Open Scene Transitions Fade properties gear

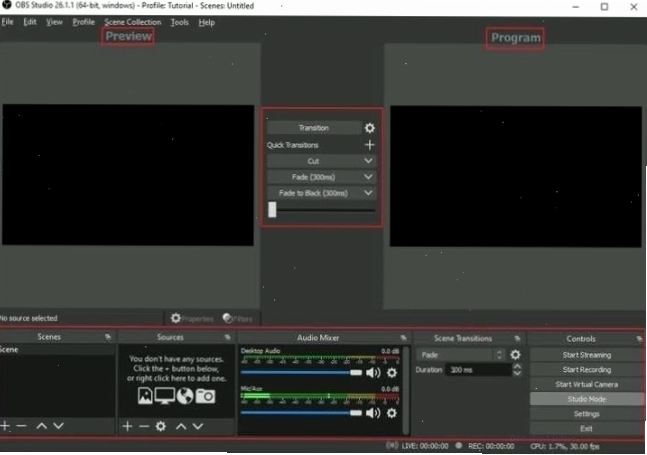(x=515, y=355)
